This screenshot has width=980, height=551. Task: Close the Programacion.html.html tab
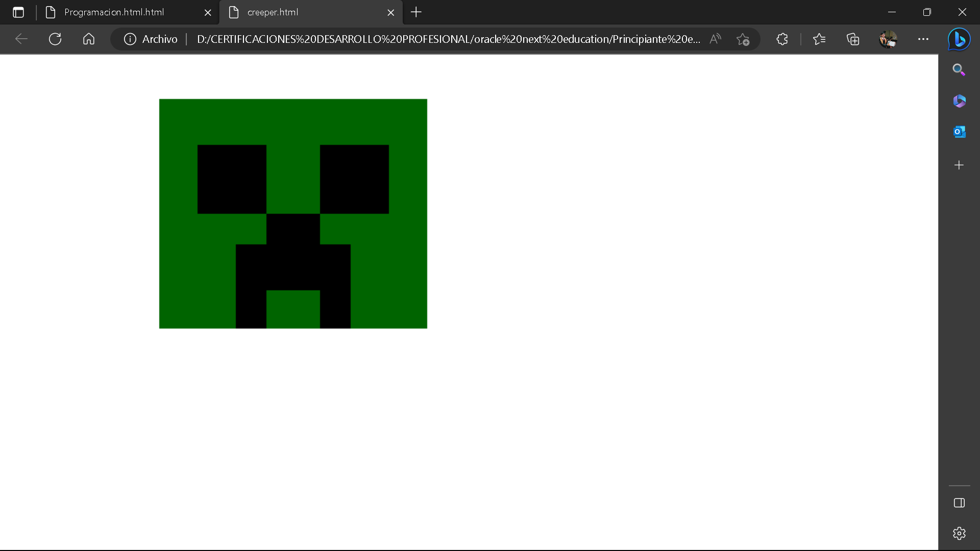[x=208, y=13]
